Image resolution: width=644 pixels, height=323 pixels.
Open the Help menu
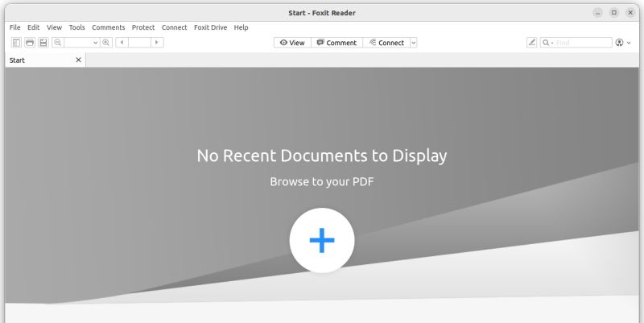pyautogui.click(x=241, y=27)
